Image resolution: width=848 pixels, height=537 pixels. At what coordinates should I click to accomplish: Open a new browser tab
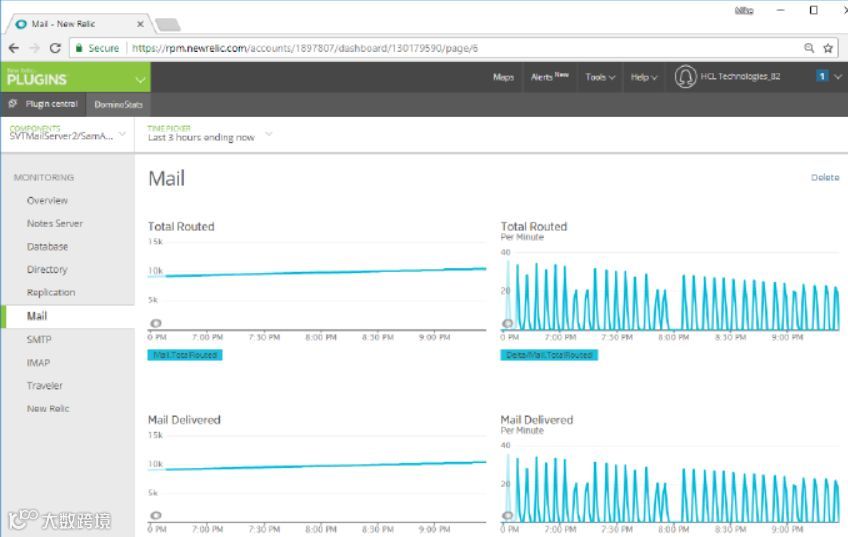coord(168,24)
